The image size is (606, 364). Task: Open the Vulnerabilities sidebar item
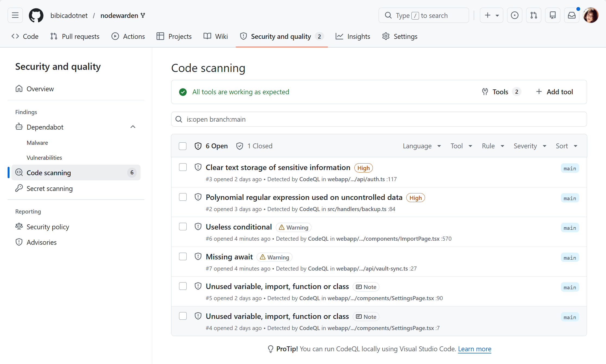44,158
